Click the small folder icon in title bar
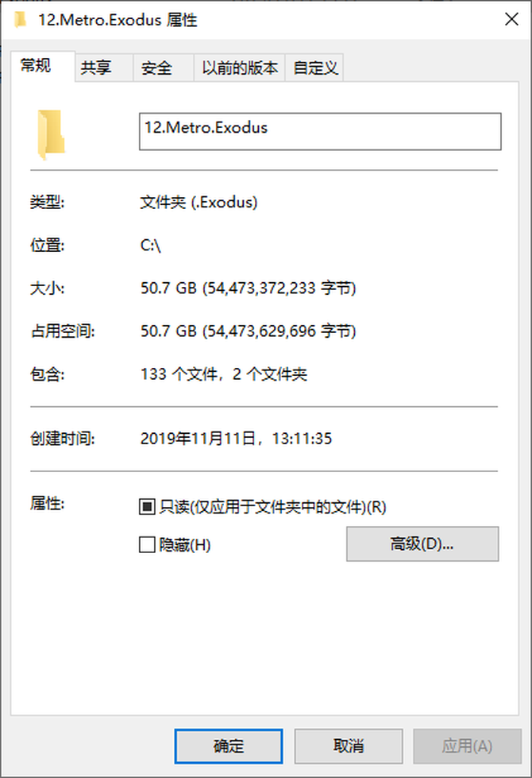Screen dimensions: 532x778 point(21,20)
